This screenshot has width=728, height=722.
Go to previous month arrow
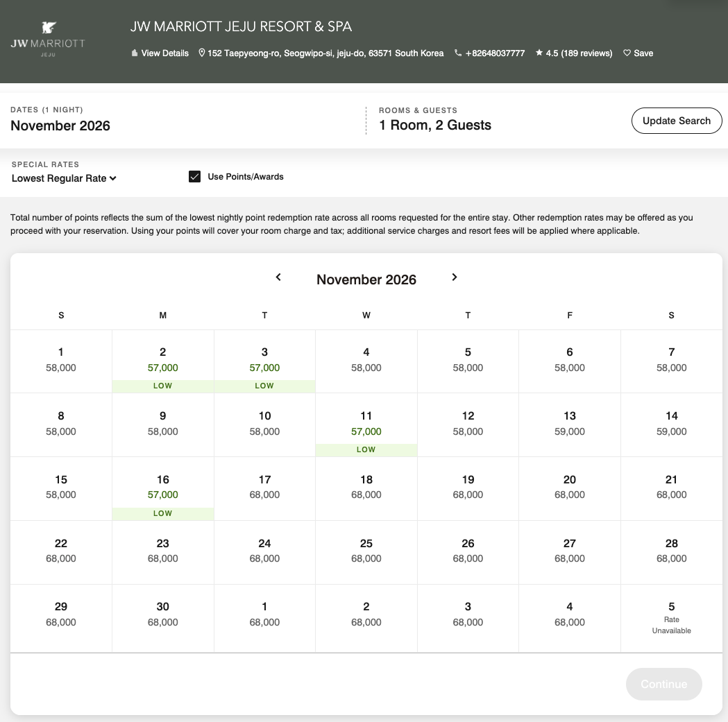coord(278,277)
